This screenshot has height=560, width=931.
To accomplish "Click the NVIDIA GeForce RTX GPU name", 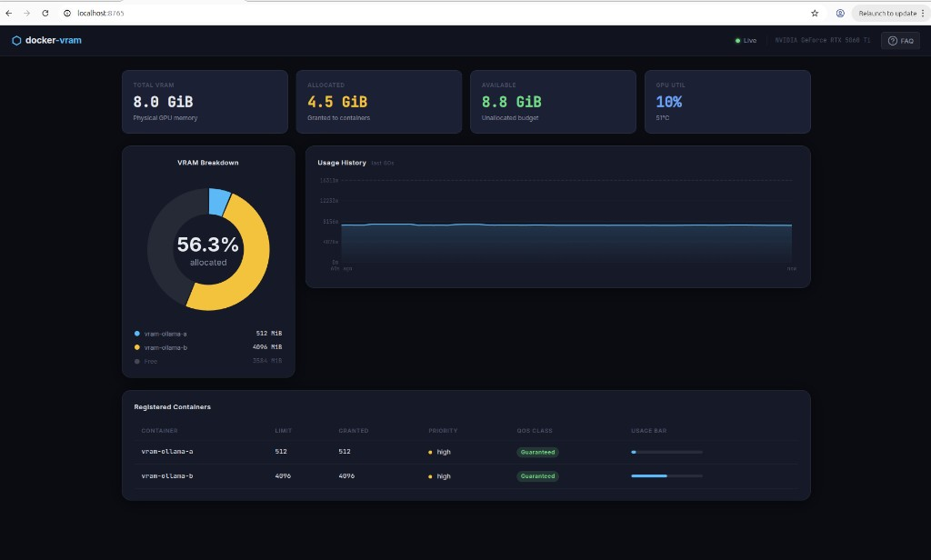I will coord(822,40).
